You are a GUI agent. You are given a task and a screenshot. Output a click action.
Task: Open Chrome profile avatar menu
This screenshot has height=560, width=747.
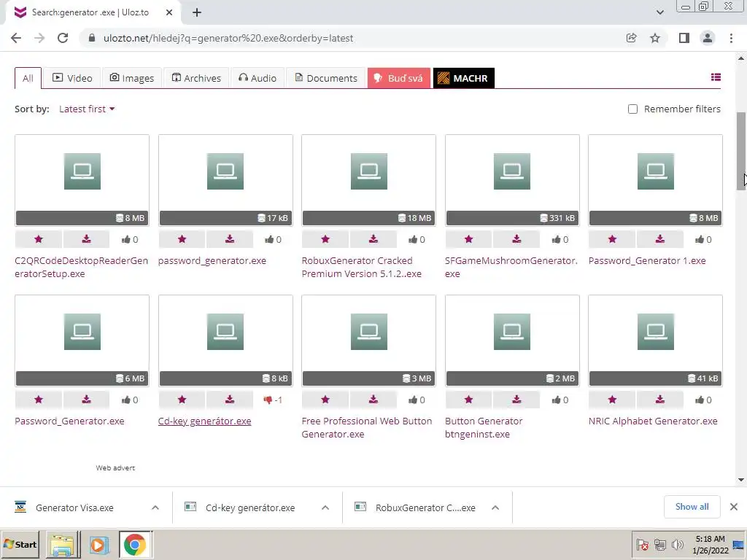[x=708, y=38]
